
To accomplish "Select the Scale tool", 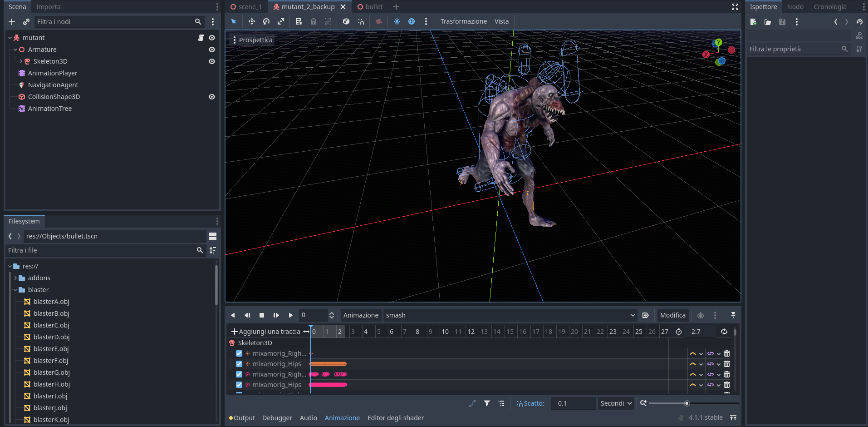I will [x=281, y=21].
